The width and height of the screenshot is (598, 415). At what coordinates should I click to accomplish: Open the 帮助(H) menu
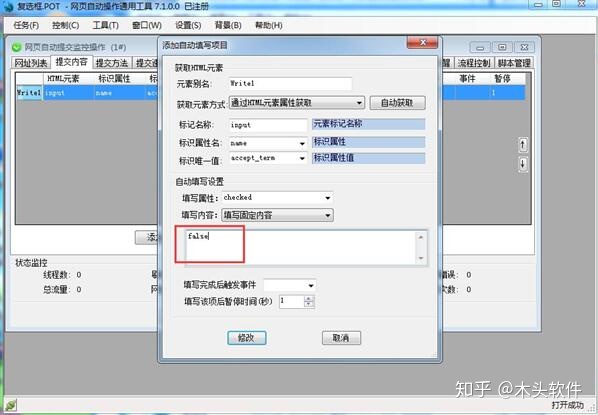[268, 26]
